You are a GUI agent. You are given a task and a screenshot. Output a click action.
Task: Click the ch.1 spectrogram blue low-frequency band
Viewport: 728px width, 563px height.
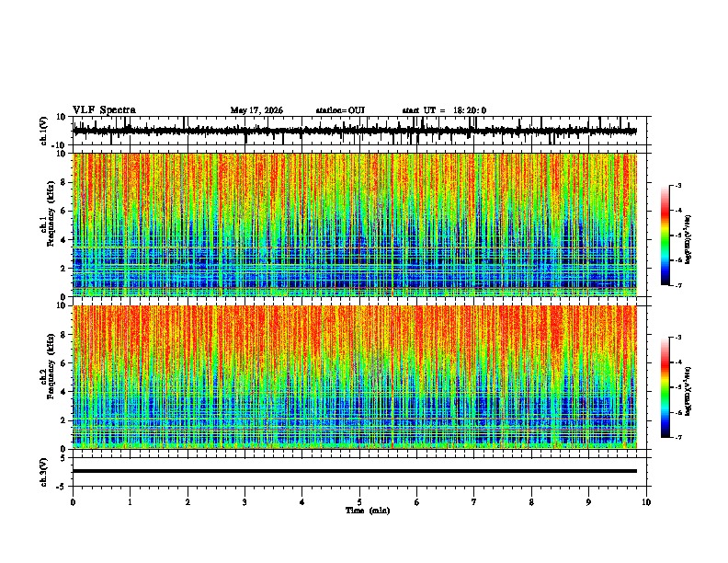click(x=355, y=270)
